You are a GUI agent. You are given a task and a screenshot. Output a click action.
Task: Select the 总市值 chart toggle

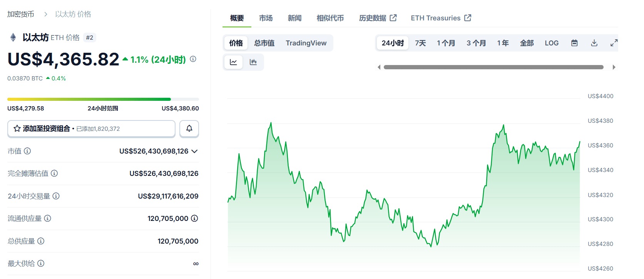(264, 43)
